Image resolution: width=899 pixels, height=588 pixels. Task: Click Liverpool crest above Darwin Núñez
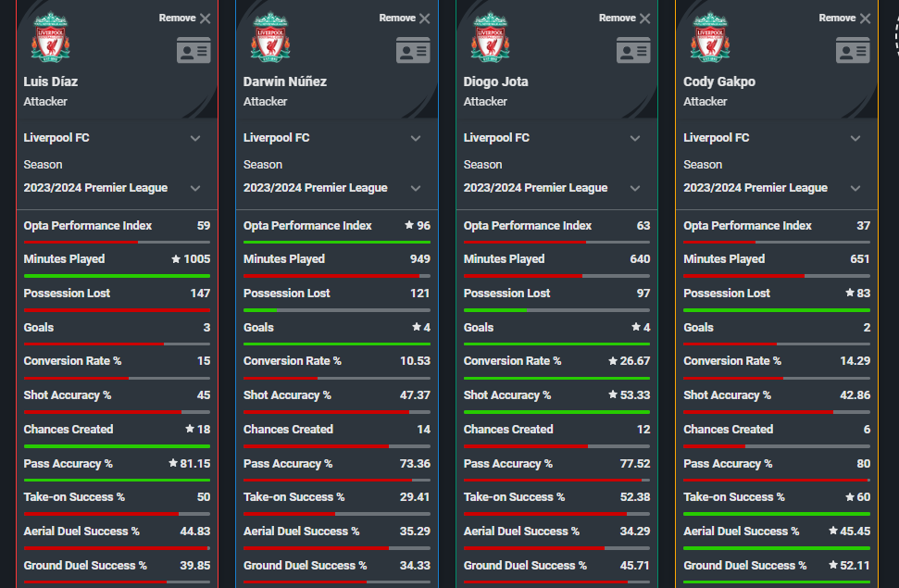270,37
